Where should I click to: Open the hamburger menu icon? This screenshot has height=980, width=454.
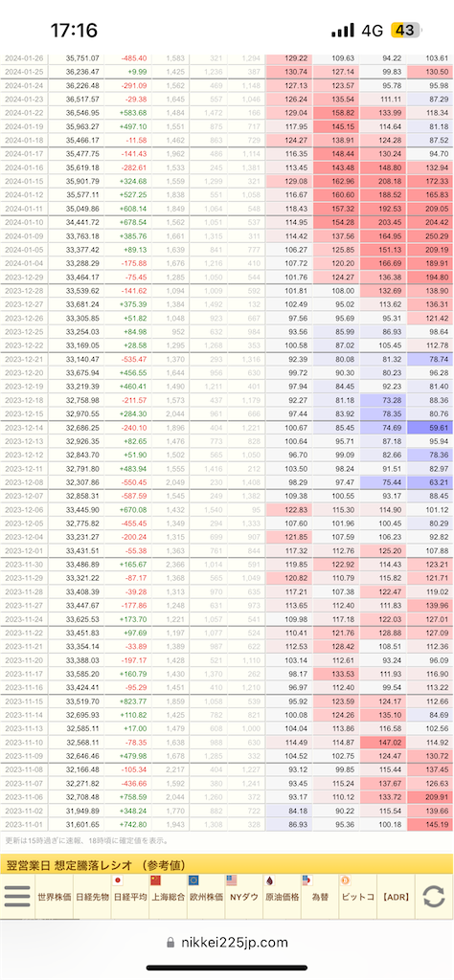[x=17, y=897]
